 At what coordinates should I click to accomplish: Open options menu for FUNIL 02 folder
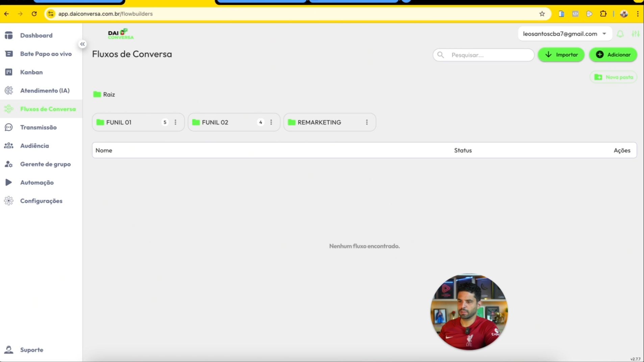coord(271,122)
